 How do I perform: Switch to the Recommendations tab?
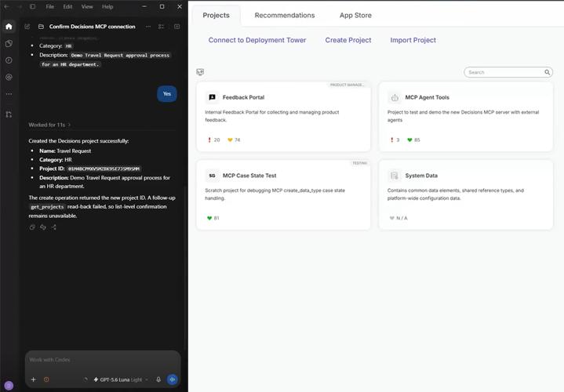285,16
